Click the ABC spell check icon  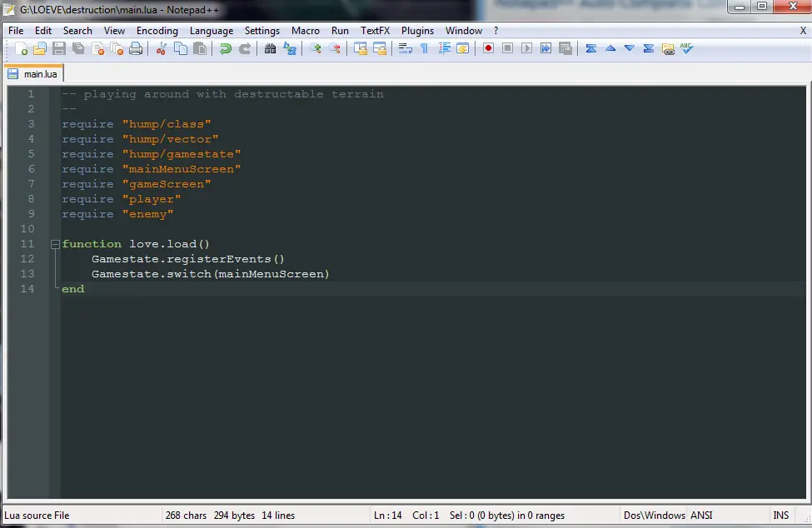[x=687, y=48]
